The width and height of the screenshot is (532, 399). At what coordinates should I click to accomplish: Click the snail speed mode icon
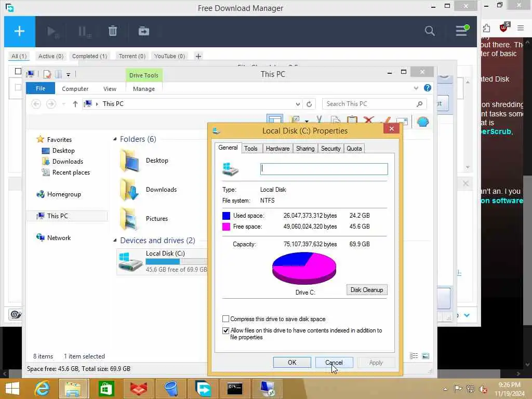15,314
